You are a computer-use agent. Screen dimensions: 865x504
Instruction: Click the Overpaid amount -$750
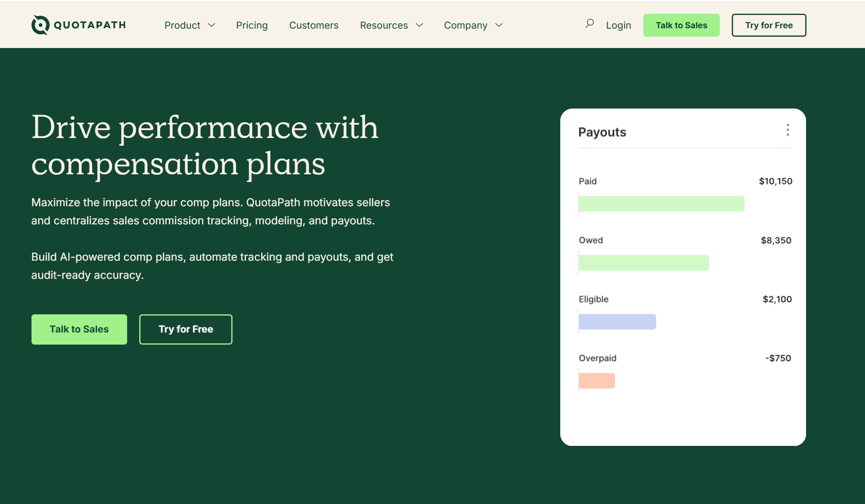pyautogui.click(x=778, y=358)
